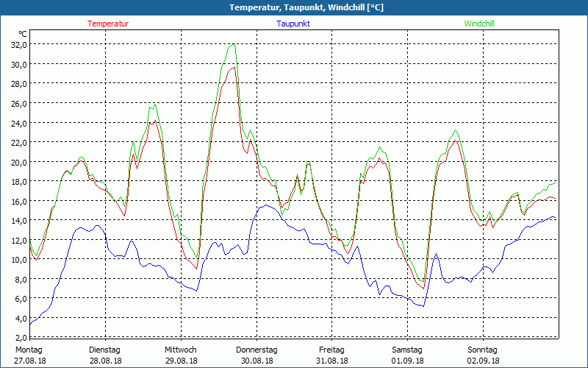Click the 'Montag' day label
The image size is (588, 368).
click(29, 350)
